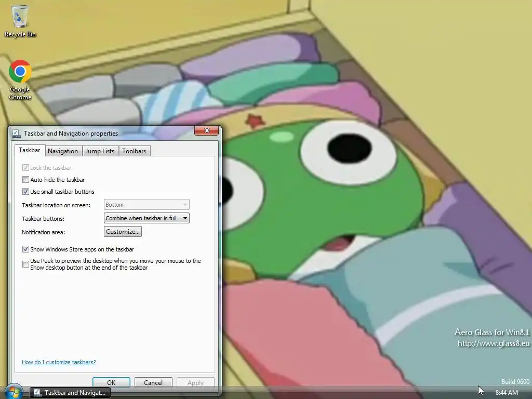Select the Google Chrome desktop icon
This screenshot has height=399, width=532.
point(20,80)
